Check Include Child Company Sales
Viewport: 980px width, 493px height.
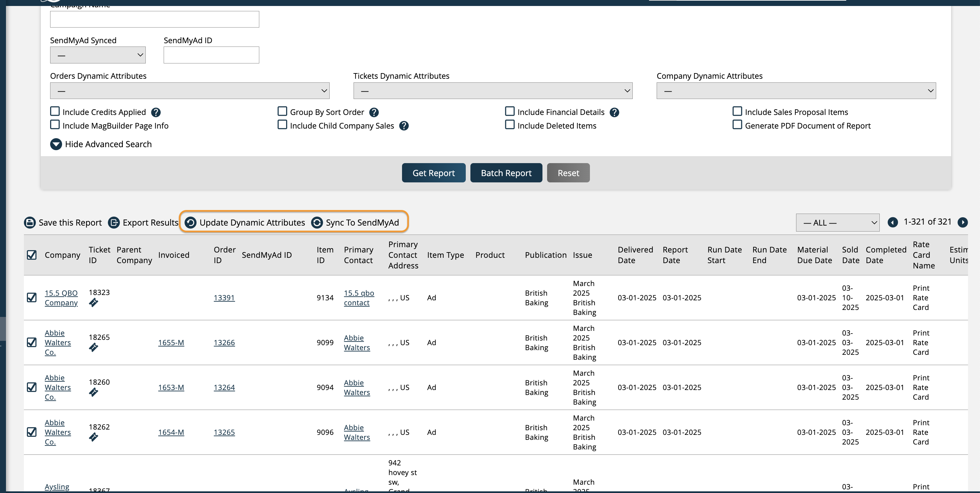click(x=282, y=125)
